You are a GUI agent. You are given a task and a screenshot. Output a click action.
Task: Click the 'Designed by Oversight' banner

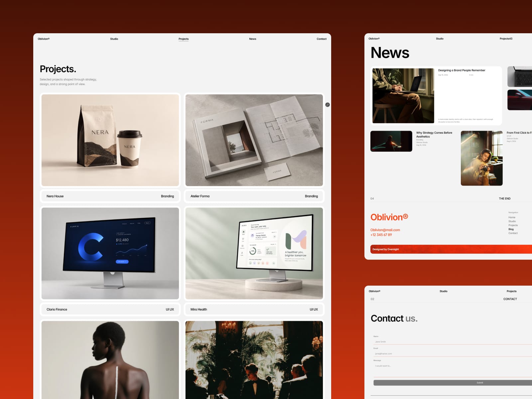tap(451, 249)
